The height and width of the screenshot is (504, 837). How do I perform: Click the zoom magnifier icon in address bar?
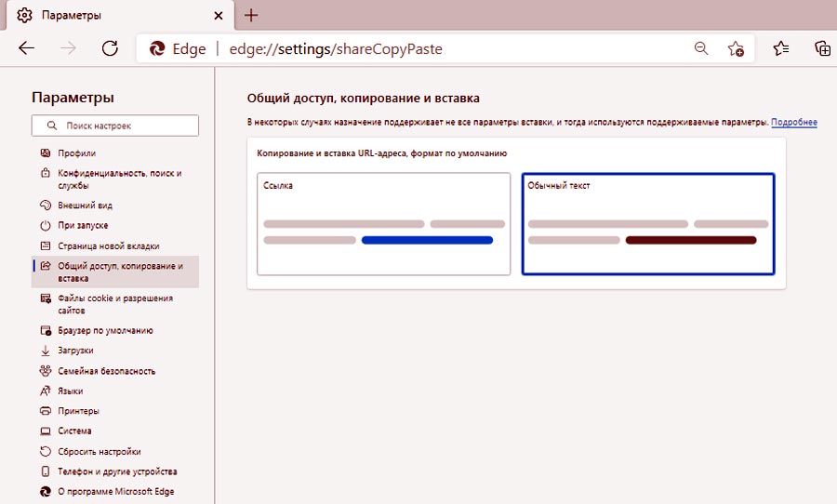(x=701, y=48)
